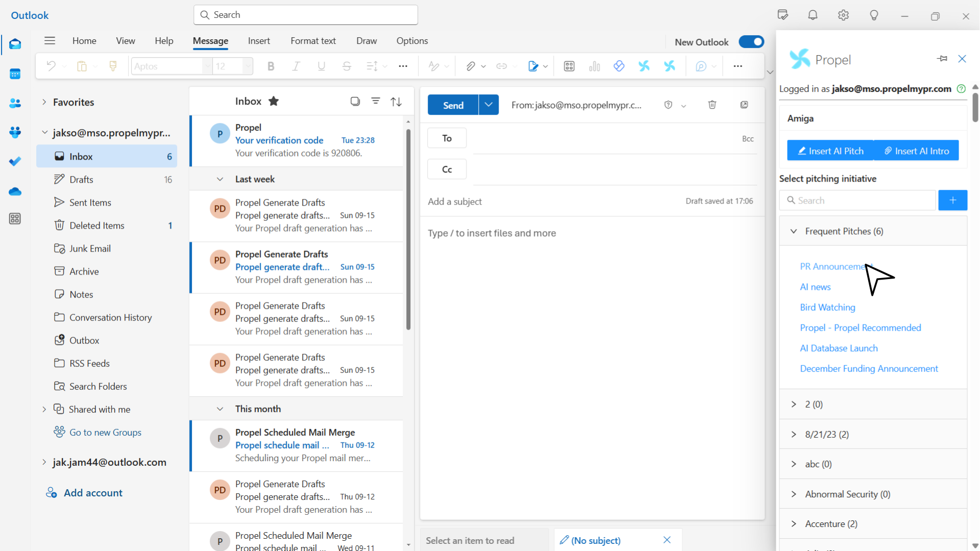
Task: Open the font name Aptos dropdown
Action: pos(207,66)
